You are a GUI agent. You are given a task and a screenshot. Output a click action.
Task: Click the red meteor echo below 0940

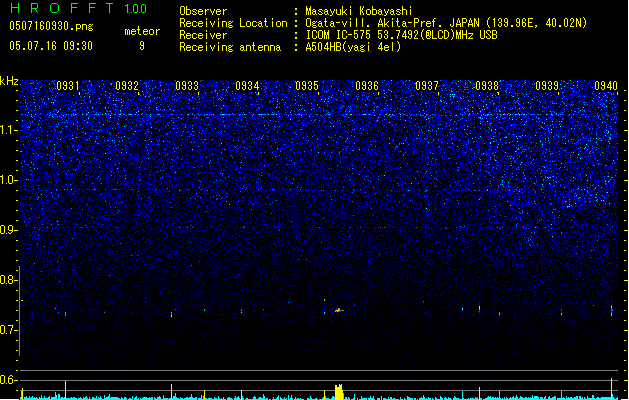tap(612, 310)
